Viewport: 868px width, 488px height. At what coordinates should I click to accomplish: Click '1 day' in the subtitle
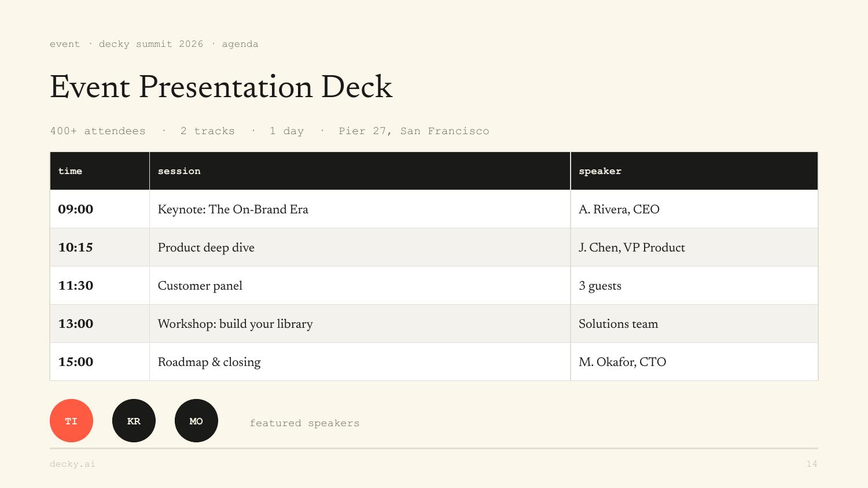[286, 131]
